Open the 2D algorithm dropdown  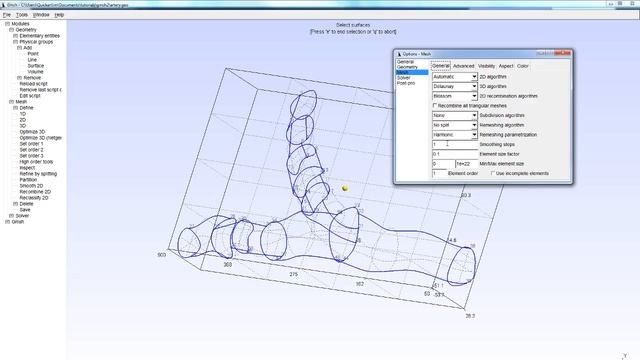pos(455,77)
